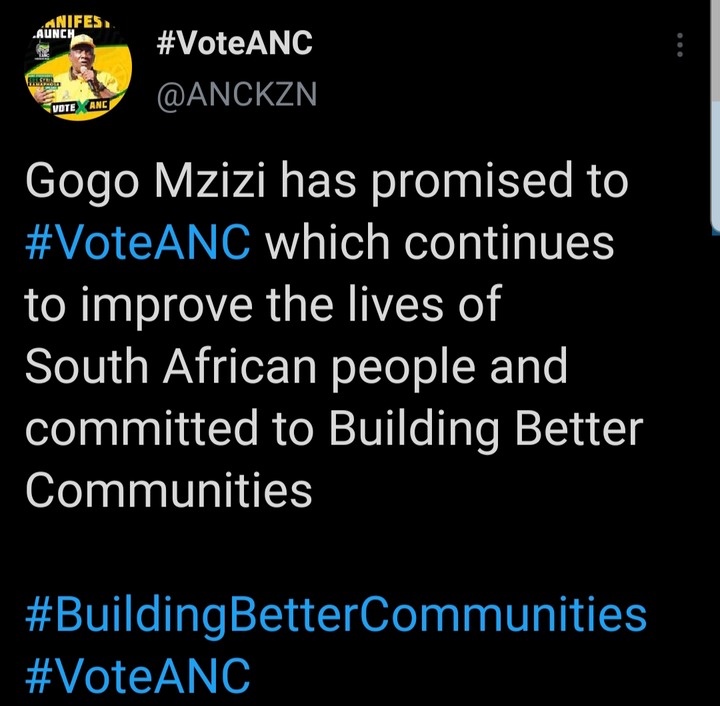720x706 pixels.
Task: Open the #VoteANC display name profile
Action: [x=234, y=43]
